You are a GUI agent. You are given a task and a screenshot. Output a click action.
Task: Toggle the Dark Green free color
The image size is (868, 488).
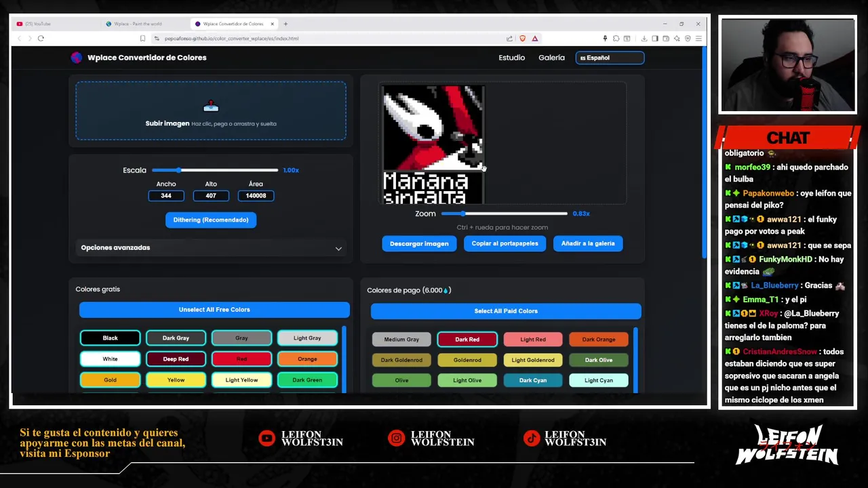pos(307,380)
